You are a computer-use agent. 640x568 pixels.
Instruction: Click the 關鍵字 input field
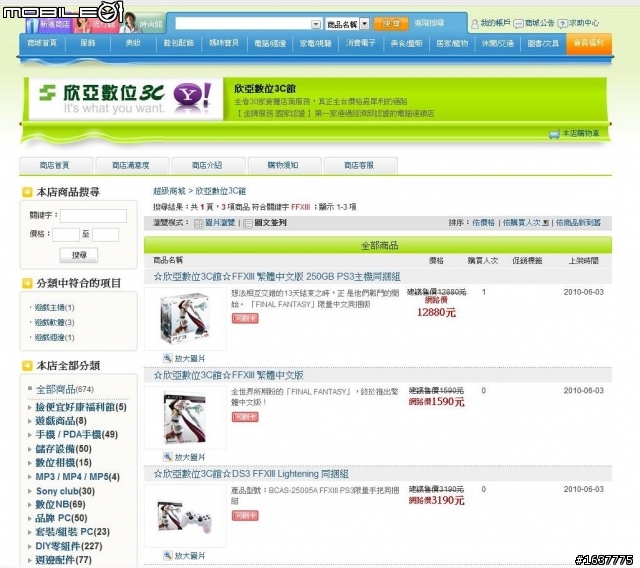(x=93, y=216)
